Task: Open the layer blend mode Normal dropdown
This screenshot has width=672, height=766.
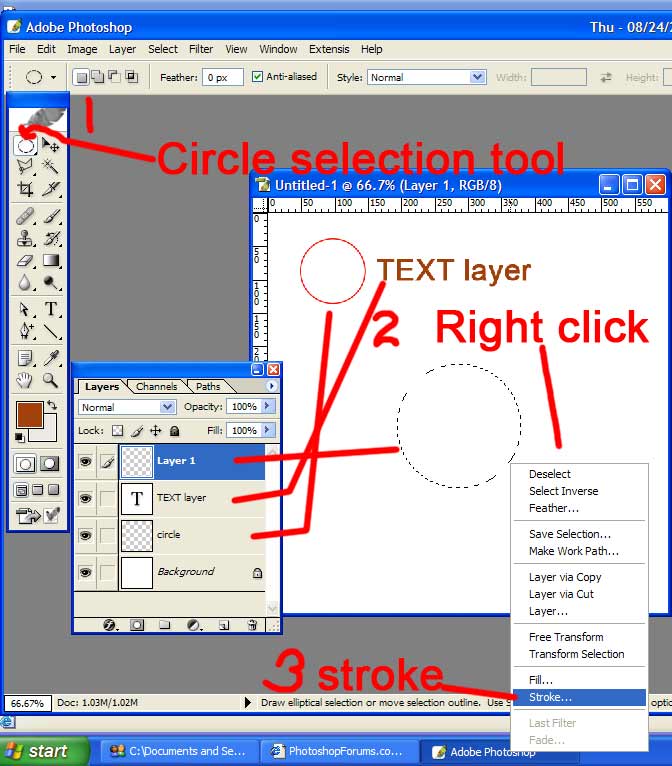Action: [x=168, y=407]
